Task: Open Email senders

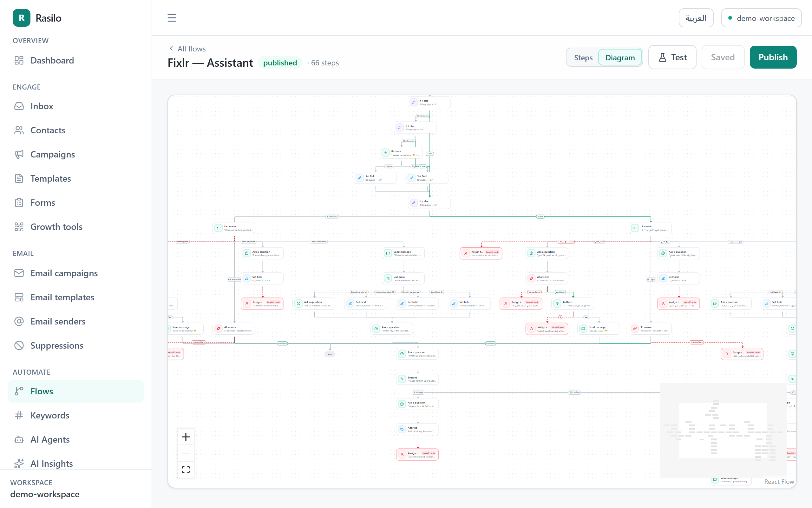Action: [75, 322]
